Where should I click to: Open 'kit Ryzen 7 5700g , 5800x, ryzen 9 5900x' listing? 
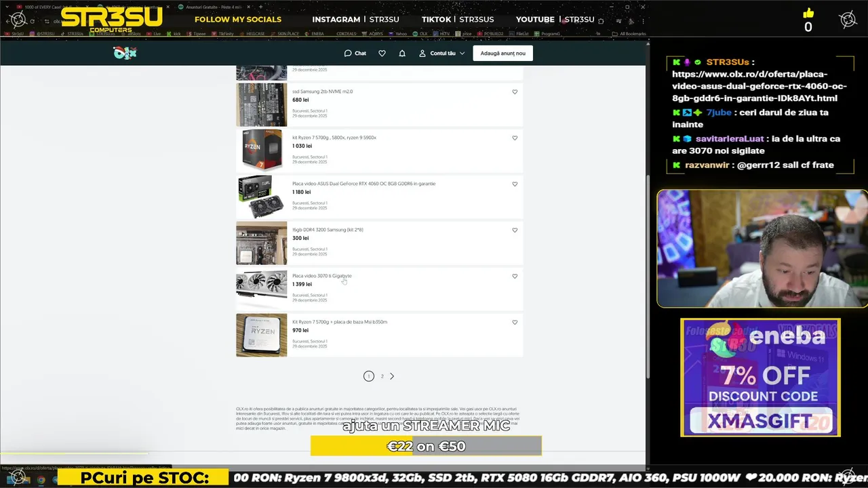point(334,138)
